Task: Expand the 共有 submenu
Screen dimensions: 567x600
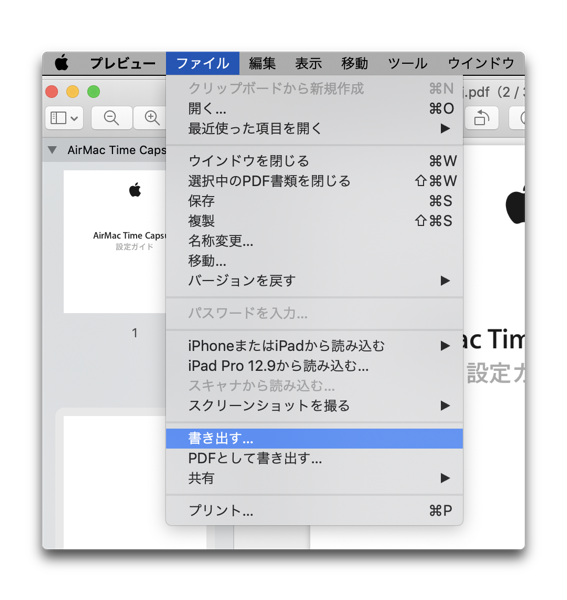Action: point(314,478)
